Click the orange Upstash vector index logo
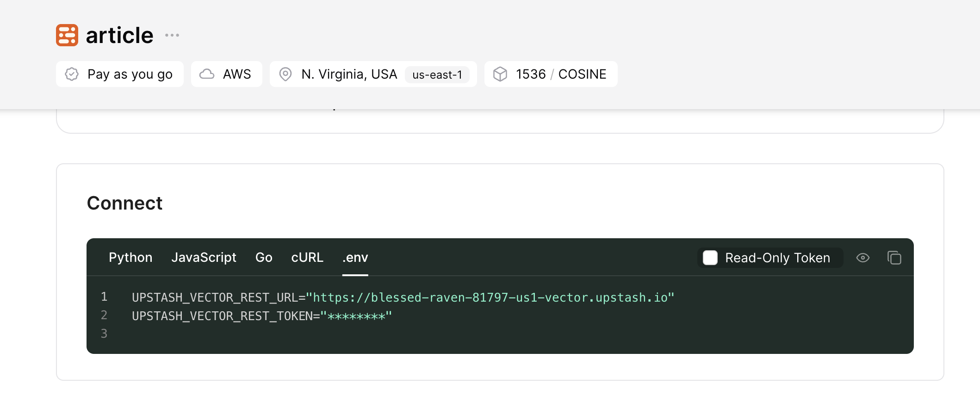Screen dimensions: 980x396 pyautogui.click(x=67, y=35)
